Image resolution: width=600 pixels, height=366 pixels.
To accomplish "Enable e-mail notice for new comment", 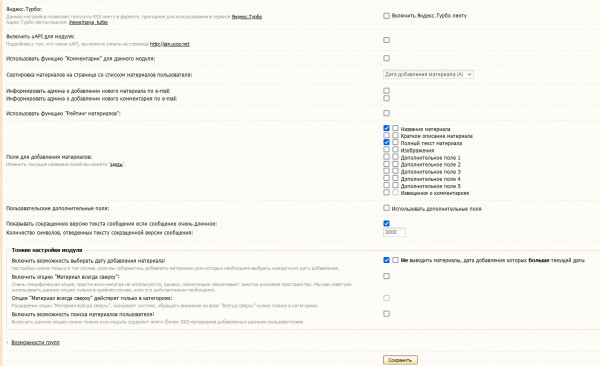I will [x=386, y=98].
